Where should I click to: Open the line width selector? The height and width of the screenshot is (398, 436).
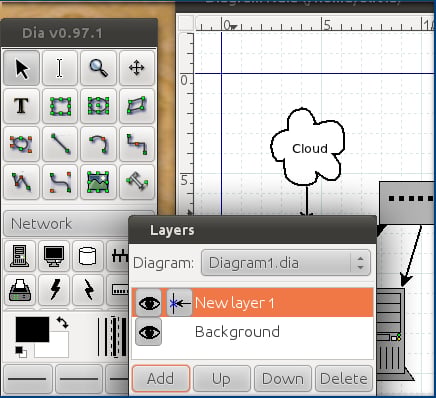tap(112, 337)
